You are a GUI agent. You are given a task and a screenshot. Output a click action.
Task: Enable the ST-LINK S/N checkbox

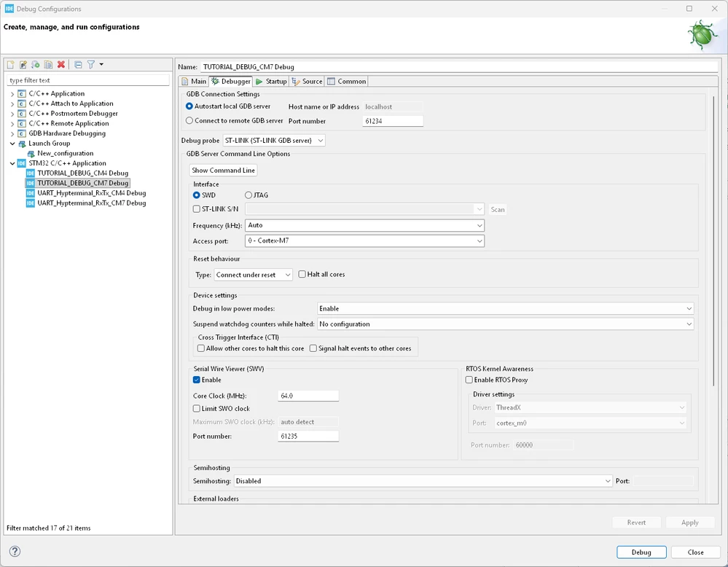click(x=197, y=209)
